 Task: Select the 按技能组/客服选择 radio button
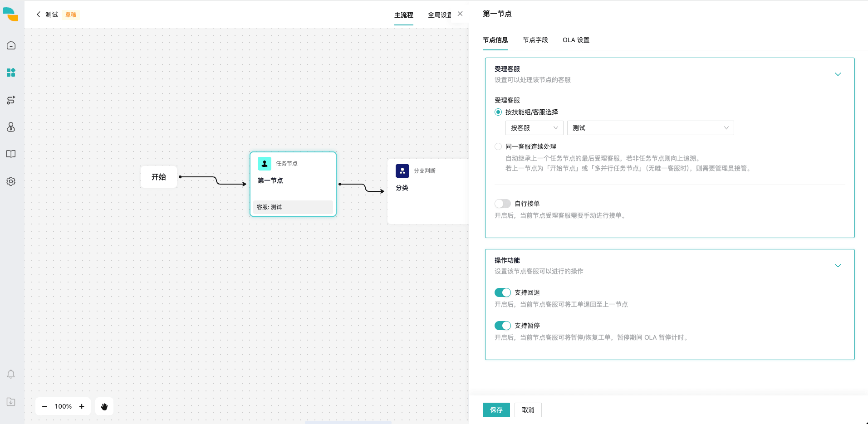point(498,112)
